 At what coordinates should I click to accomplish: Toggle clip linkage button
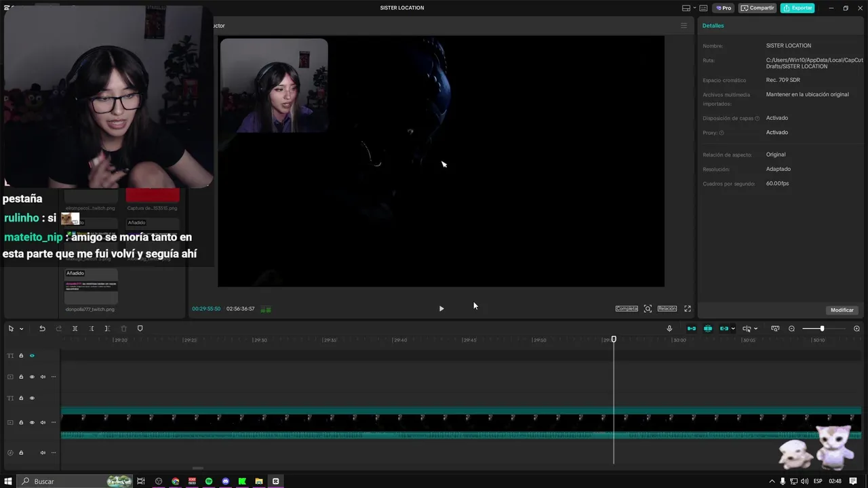[724, 329]
